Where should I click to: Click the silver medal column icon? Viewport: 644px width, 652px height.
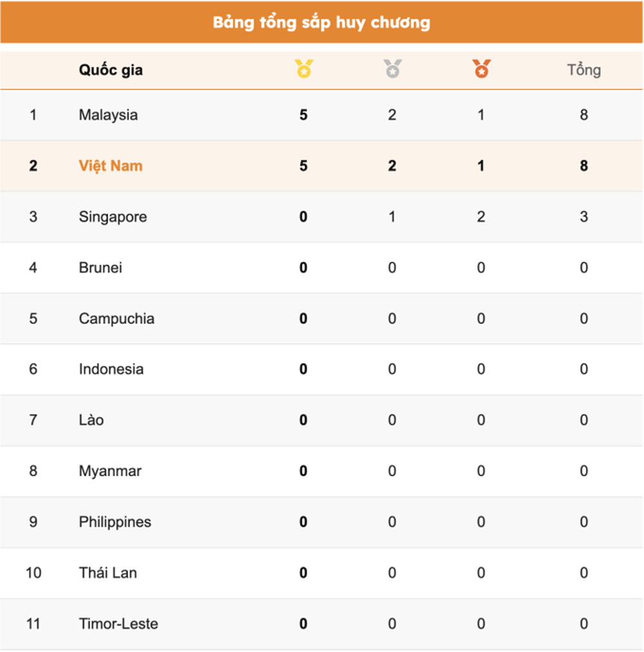(392, 69)
